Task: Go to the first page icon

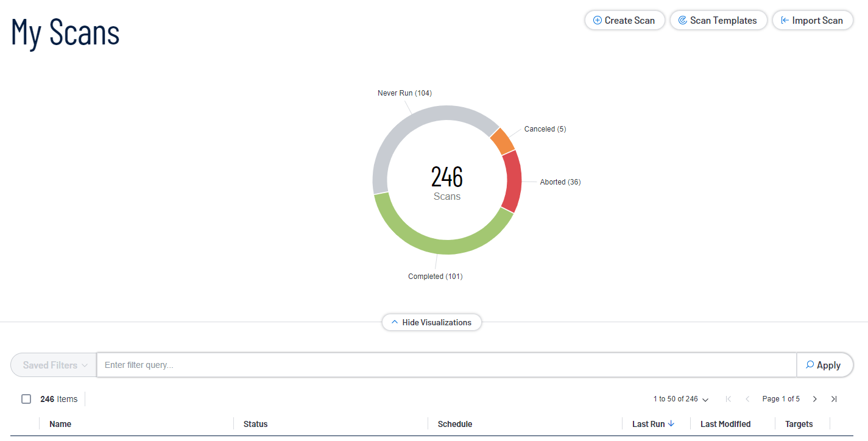Action: click(x=729, y=399)
